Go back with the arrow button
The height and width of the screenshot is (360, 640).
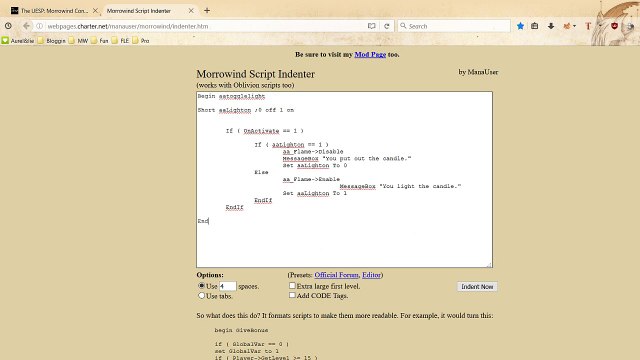coord(26,26)
